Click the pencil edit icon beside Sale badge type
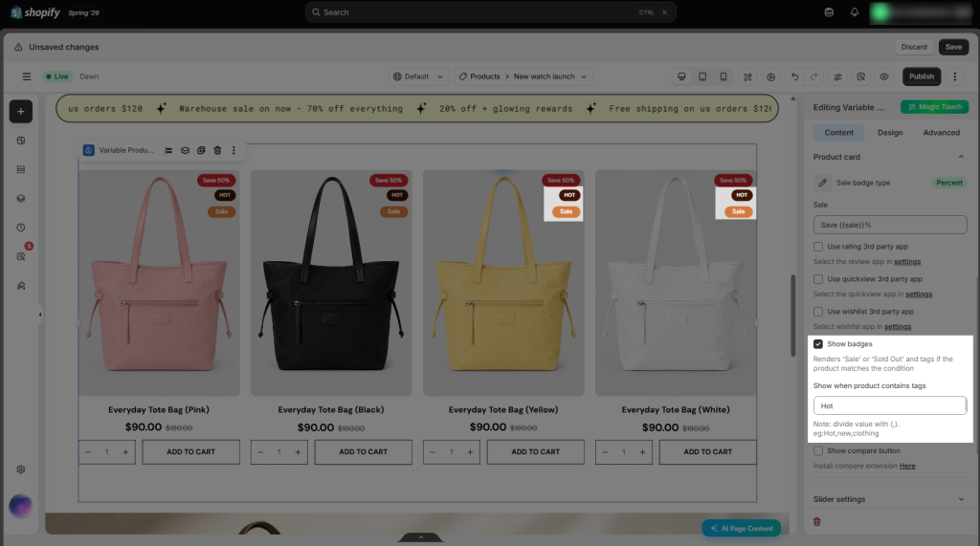 pos(822,183)
